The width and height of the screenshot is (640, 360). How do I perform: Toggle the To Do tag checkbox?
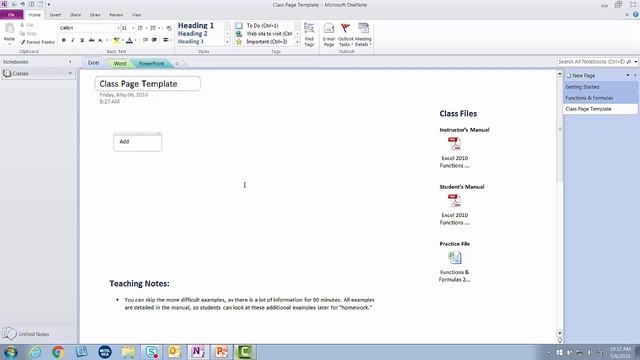(x=239, y=25)
